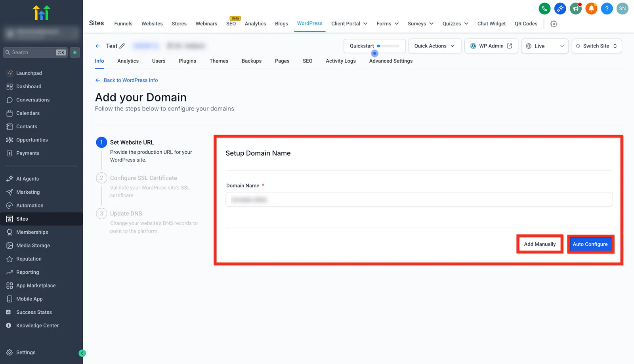The image size is (634, 364).
Task: Select step 1 Set Website URL
Action: click(x=132, y=143)
